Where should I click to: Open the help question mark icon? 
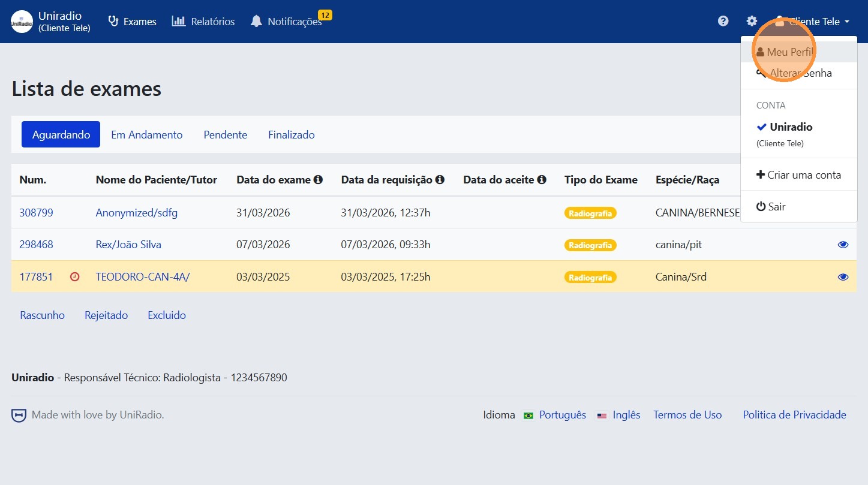pyautogui.click(x=723, y=22)
